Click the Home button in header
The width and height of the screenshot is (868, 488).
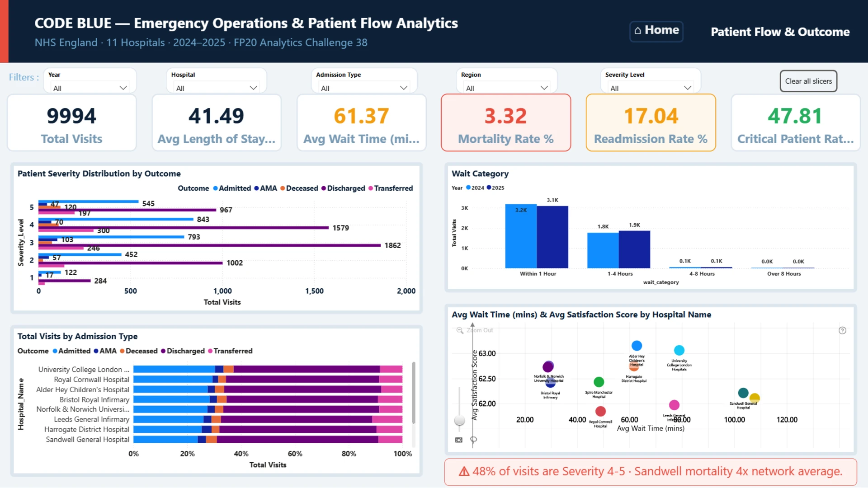point(656,31)
